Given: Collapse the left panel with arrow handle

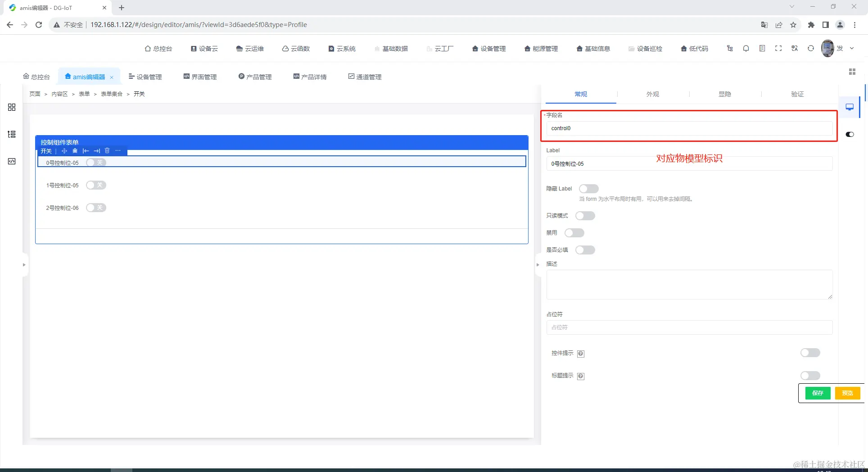Looking at the screenshot, I should (x=24, y=265).
